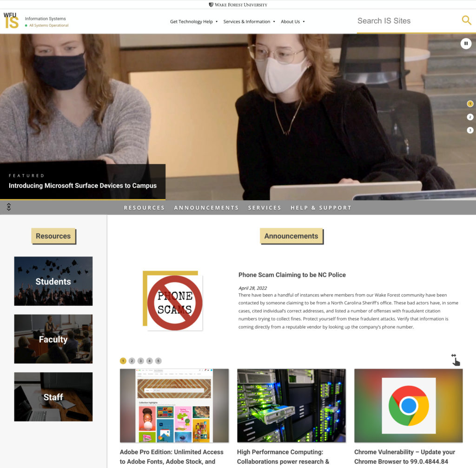
Task: Click the Phone Scams announcement icon
Action: pos(174,300)
